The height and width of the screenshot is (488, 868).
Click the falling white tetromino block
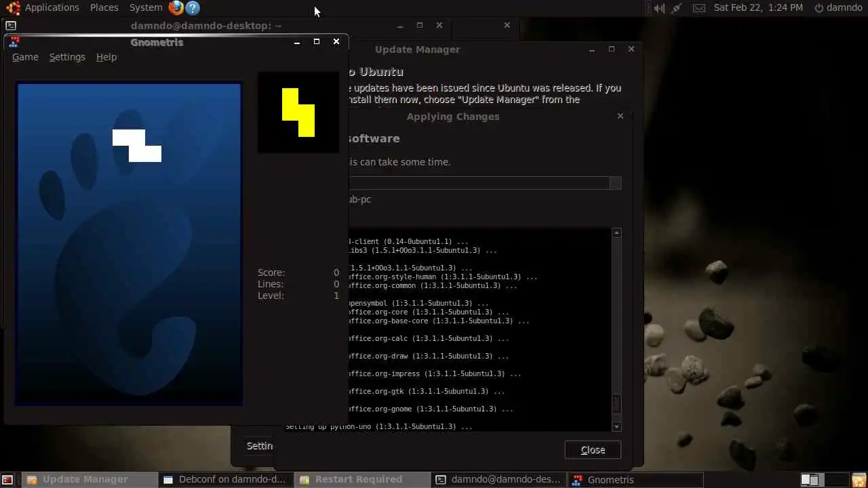(x=137, y=146)
